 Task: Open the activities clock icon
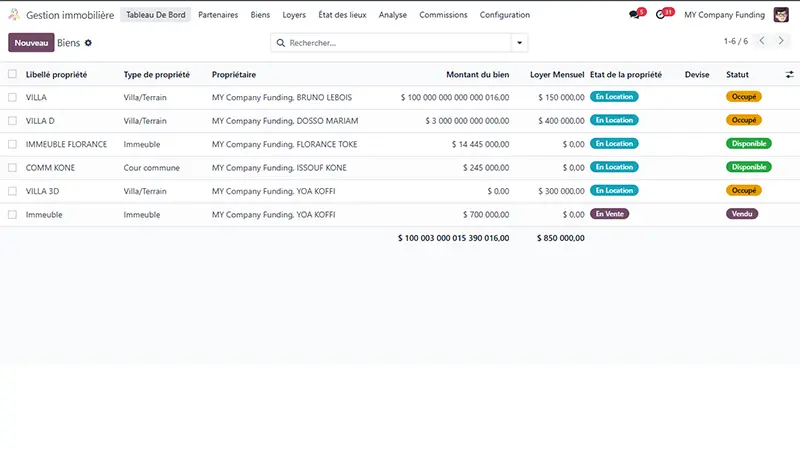click(661, 15)
